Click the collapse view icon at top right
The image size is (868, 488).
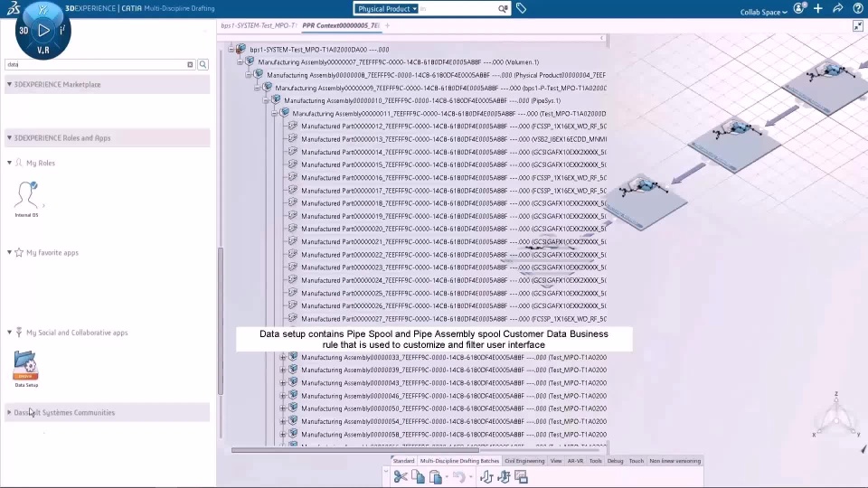click(858, 26)
